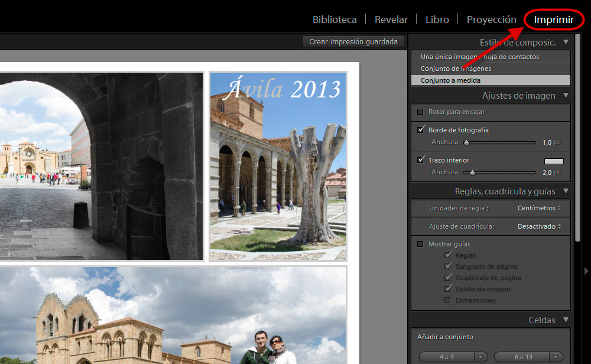The width and height of the screenshot is (591, 364).
Task: Select the stone archway photo cell
Action: click(x=101, y=166)
